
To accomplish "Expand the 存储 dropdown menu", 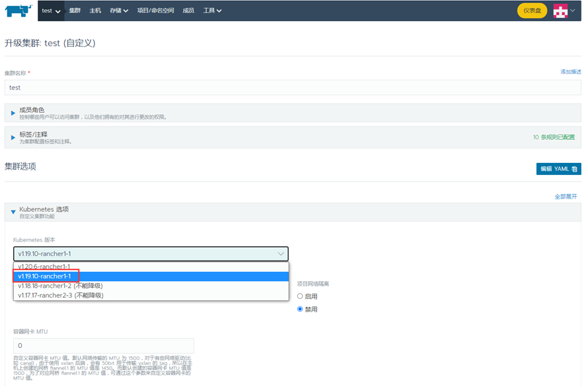I will coord(119,11).
